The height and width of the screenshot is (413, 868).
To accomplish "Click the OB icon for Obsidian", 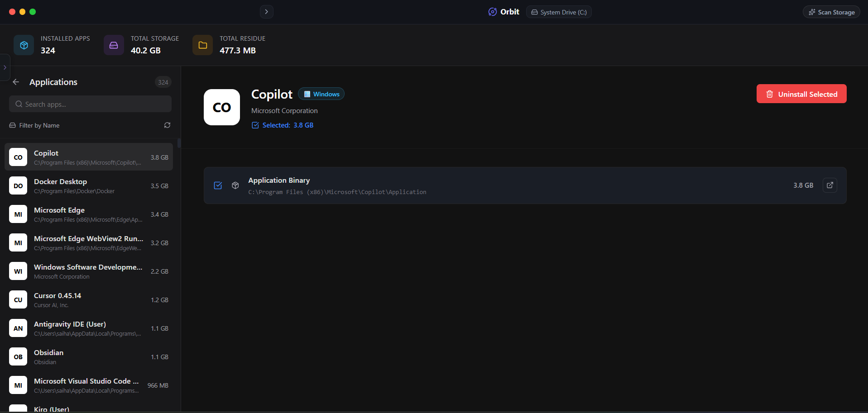I will 18,356.
